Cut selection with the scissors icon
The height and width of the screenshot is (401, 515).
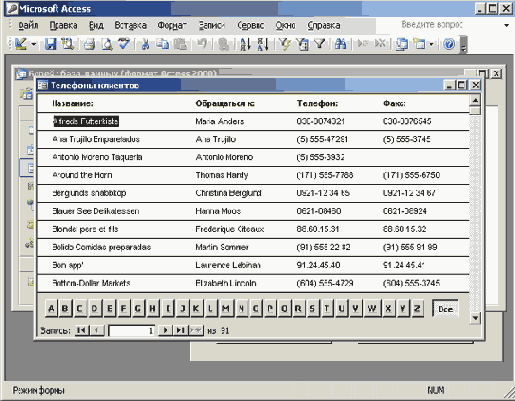click(x=145, y=44)
